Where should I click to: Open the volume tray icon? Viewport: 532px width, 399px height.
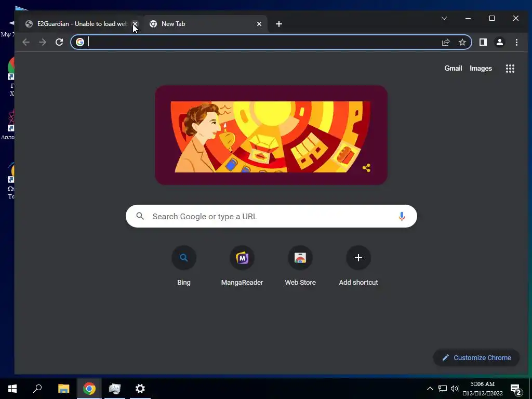(x=455, y=389)
